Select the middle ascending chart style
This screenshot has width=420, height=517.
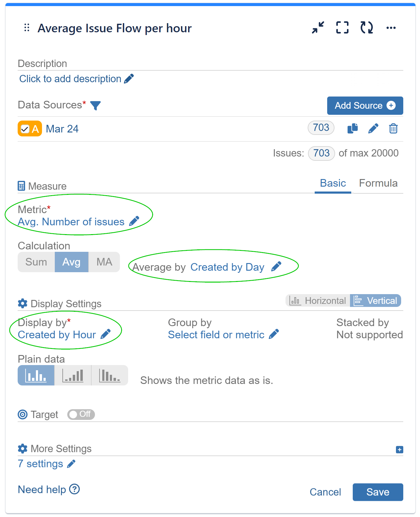coord(72,375)
